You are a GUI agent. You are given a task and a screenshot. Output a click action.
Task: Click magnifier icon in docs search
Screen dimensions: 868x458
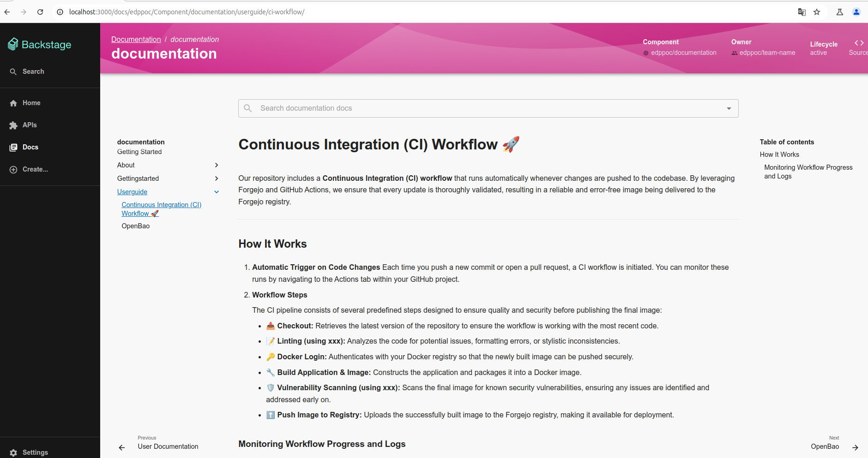[x=248, y=108]
